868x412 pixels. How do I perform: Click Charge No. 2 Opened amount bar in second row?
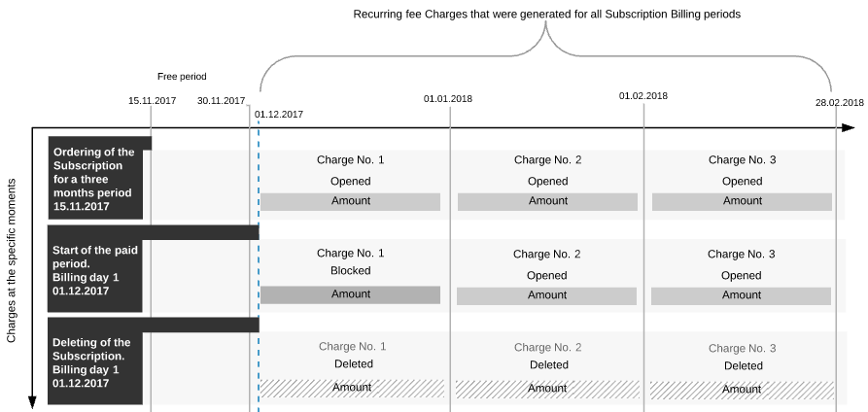[546, 295]
